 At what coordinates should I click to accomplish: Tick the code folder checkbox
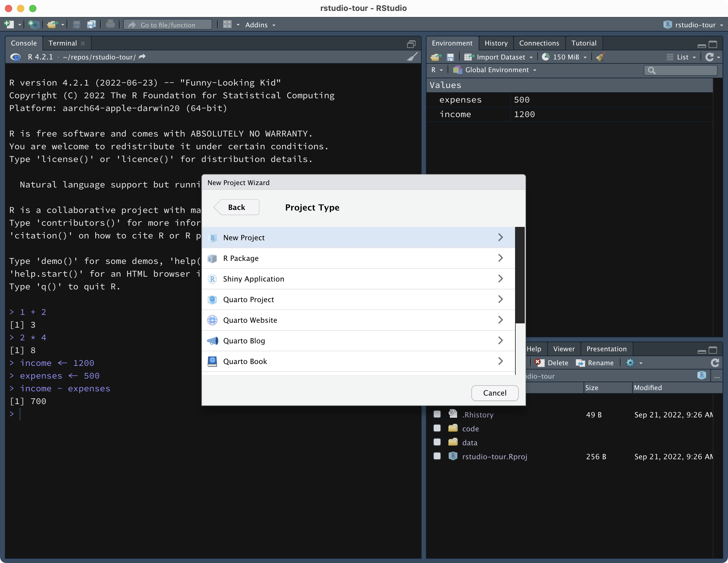pos(437,428)
